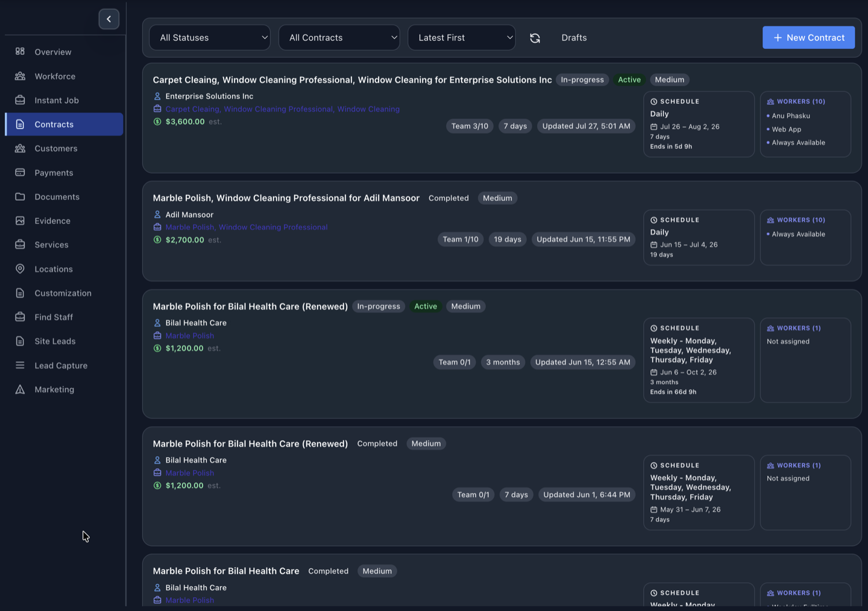This screenshot has height=611, width=868.
Task: Click the calendar icon beside Jun 15 – Jul 4
Action: point(653,245)
